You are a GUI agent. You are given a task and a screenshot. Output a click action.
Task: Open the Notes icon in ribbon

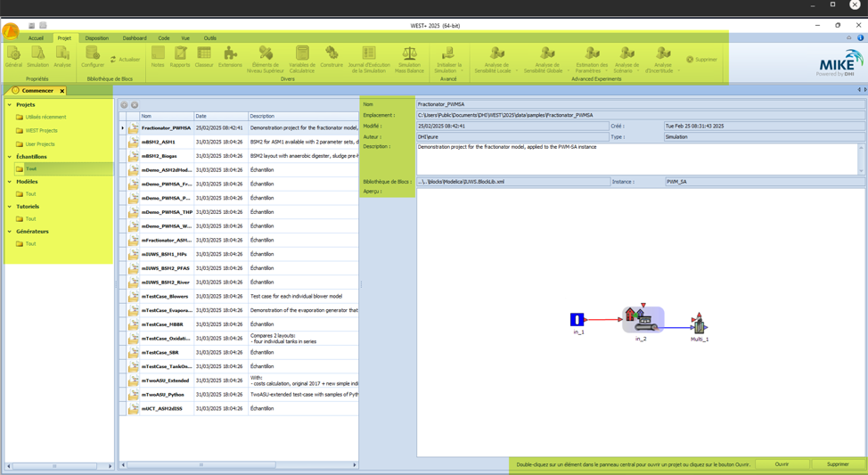coord(158,57)
